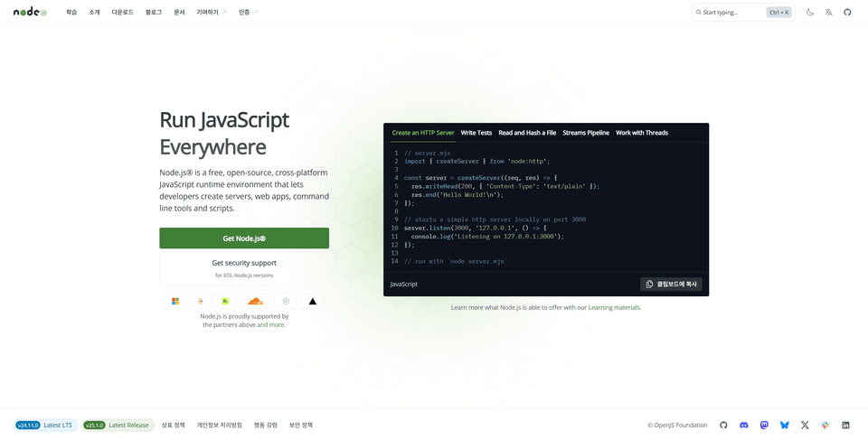Open the GitHub icon in the header
This screenshot has height=439, width=868.
click(x=847, y=12)
